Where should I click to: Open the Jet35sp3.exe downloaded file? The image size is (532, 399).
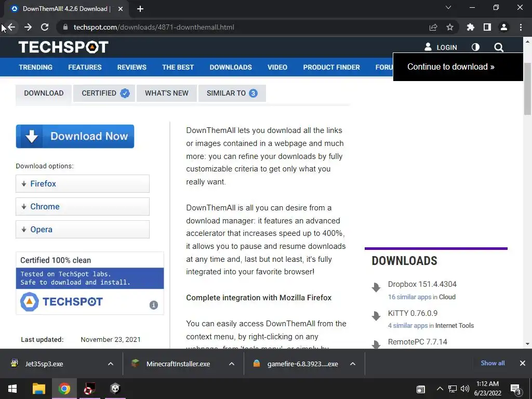[x=44, y=364]
